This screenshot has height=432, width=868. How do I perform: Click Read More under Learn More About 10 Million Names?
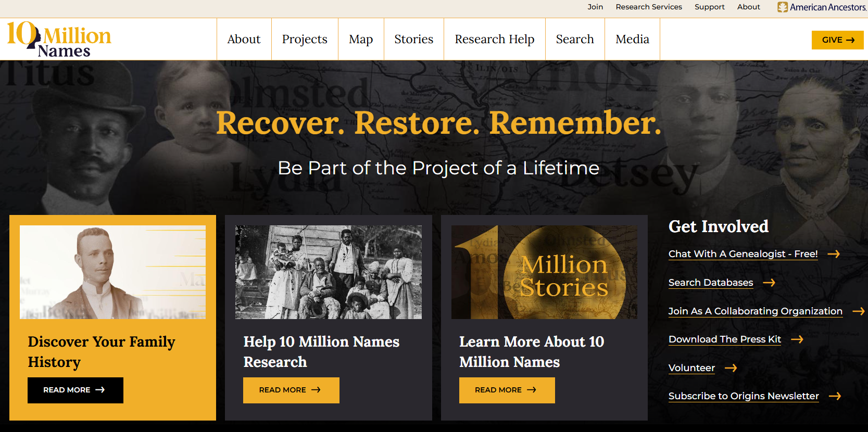(x=507, y=390)
